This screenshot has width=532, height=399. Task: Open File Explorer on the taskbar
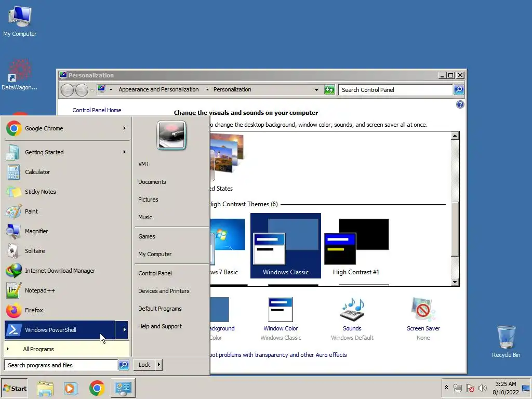pyautogui.click(x=45, y=389)
